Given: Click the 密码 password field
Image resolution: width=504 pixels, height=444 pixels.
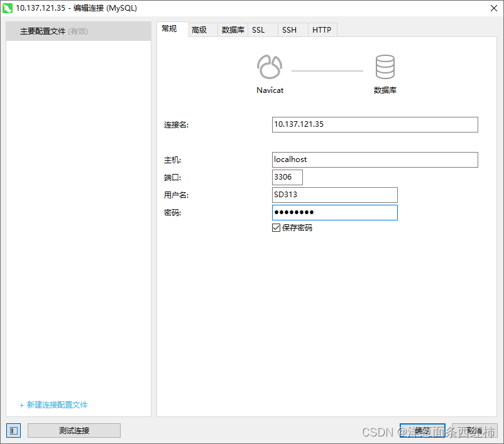Looking at the screenshot, I should tap(334, 213).
